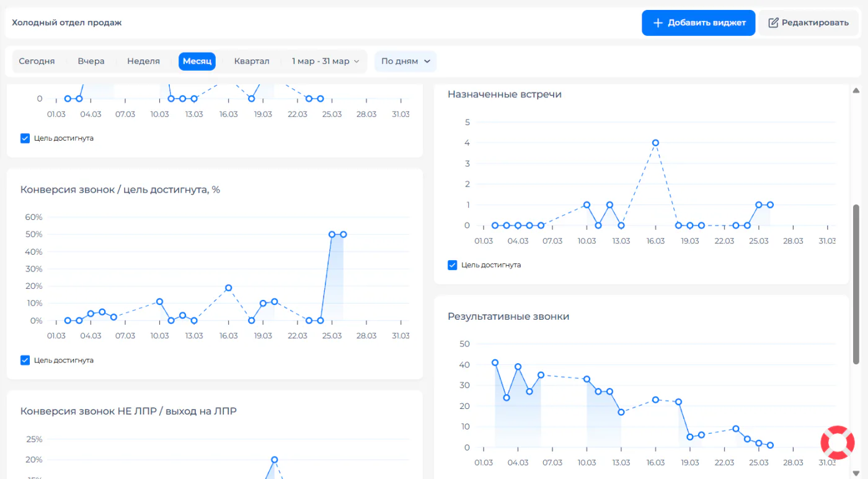Uncheck Цель достигнута under Назначенные встречи chart
Viewport: 868px width, 479px height.
click(x=452, y=265)
